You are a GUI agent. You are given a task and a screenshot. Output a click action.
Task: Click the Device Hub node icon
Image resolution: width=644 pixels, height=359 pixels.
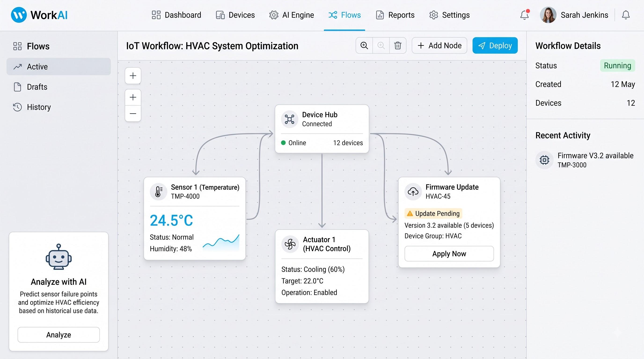[x=289, y=119]
